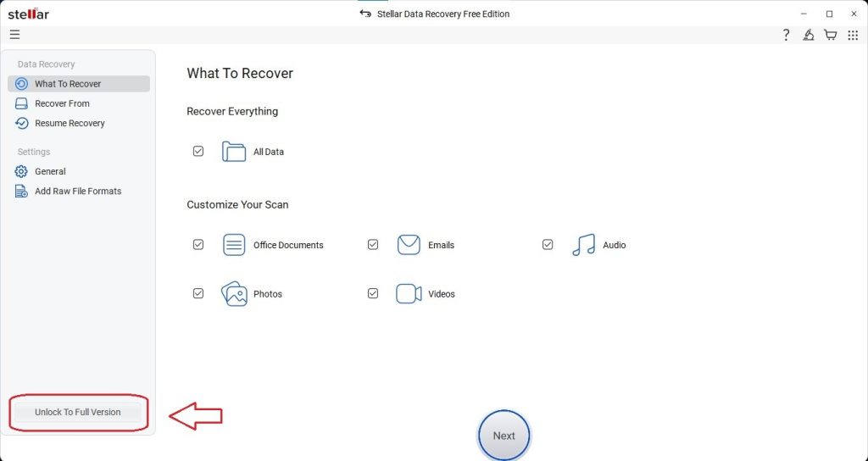Click Unlock To Full Version button
The image size is (868, 461).
click(77, 412)
